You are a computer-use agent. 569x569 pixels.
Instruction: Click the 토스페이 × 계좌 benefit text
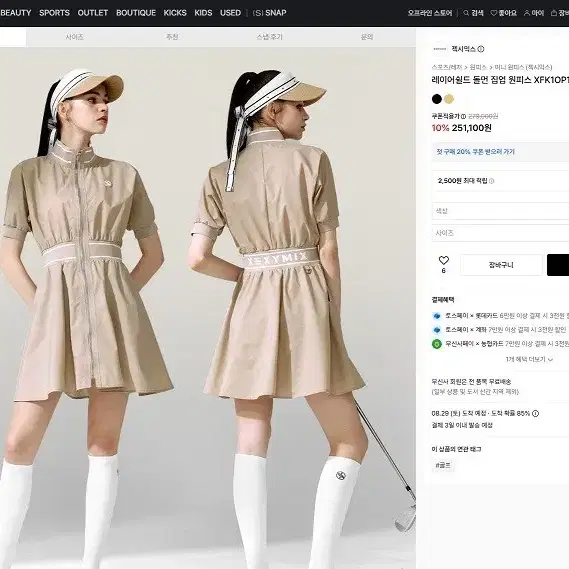click(506, 329)
